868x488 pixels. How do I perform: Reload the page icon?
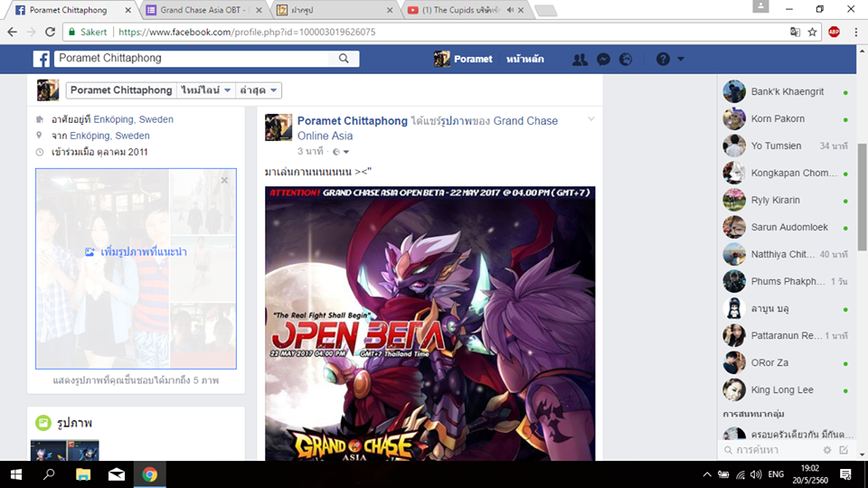point(50,33)
